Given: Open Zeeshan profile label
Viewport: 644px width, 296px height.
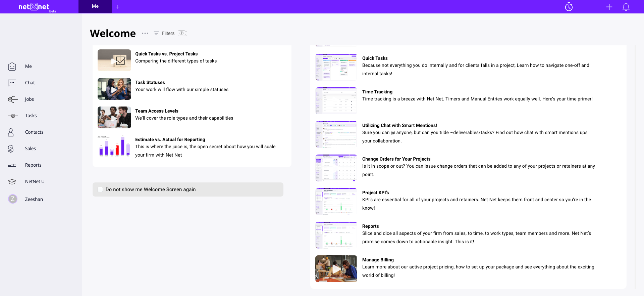Looking at the screenshot, I should (34, 200).
